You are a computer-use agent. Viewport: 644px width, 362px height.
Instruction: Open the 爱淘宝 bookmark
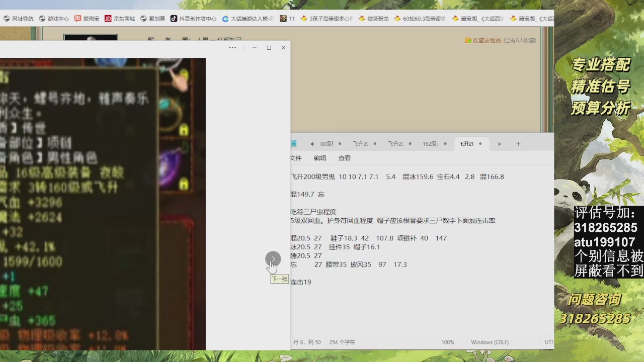pos(87,19)
